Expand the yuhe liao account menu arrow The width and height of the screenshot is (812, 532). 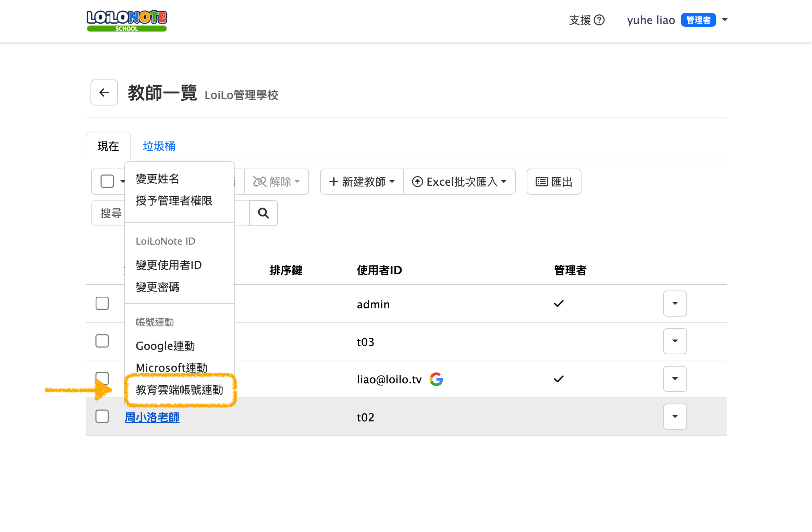tap(725, 20)
